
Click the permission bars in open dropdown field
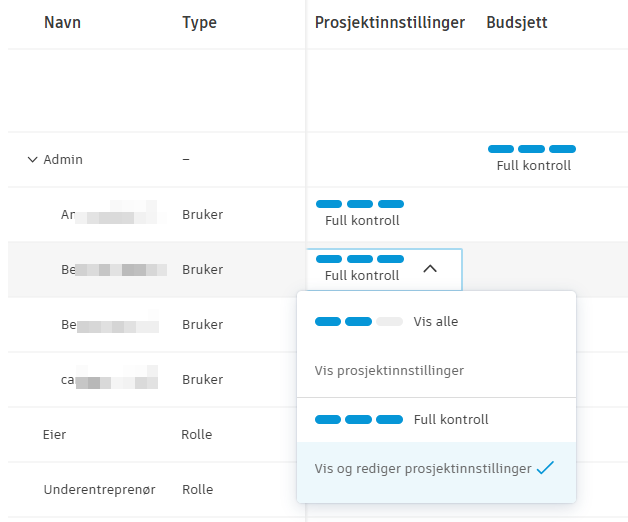[360, 259]
